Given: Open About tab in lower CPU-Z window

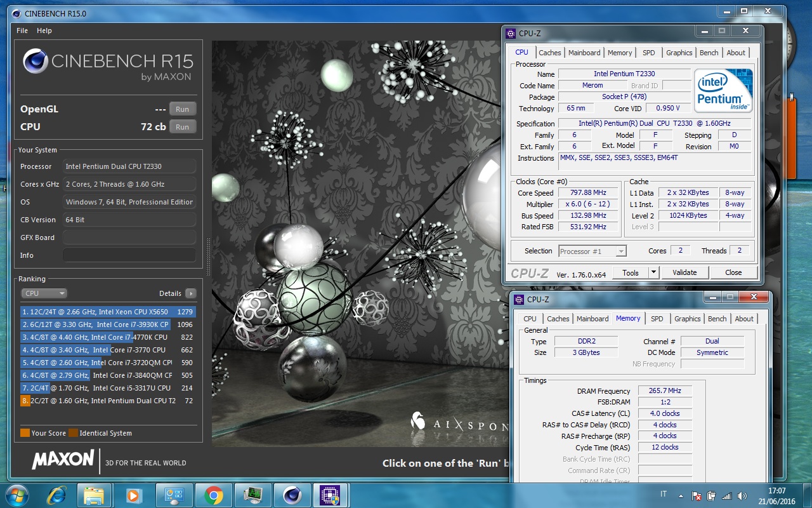Looking at the screenshot, I should coord(744,319).
